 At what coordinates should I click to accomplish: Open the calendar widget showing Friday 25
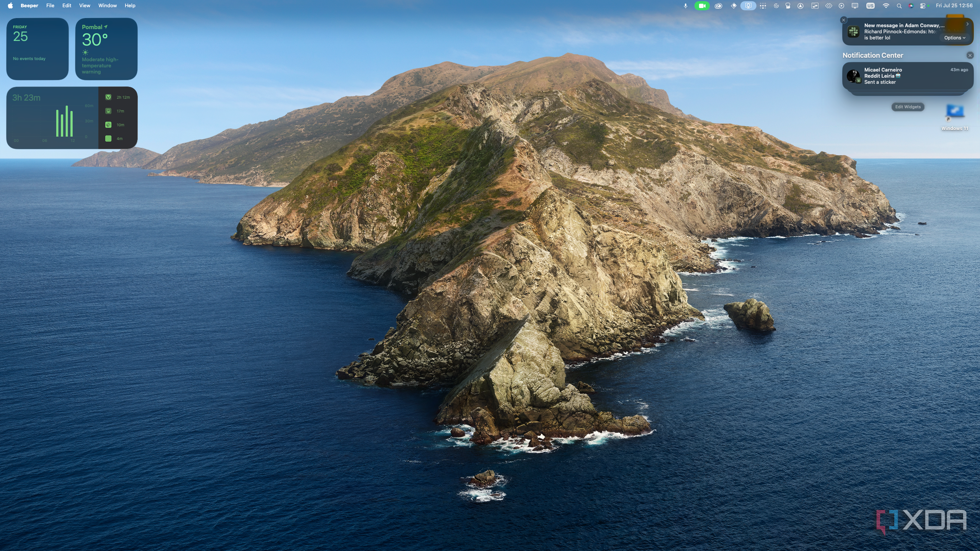(38, 49)
